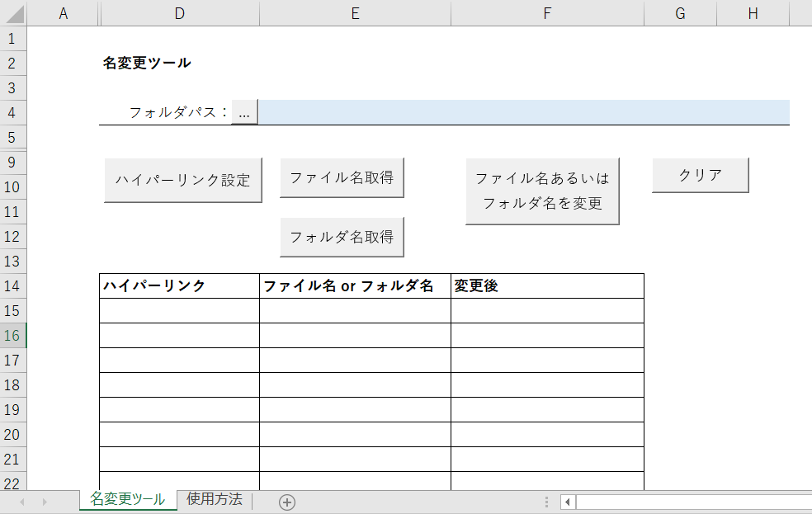812x514 pixels.
Task: Click the フォルダ名取得 button
Action: (342, 237)
